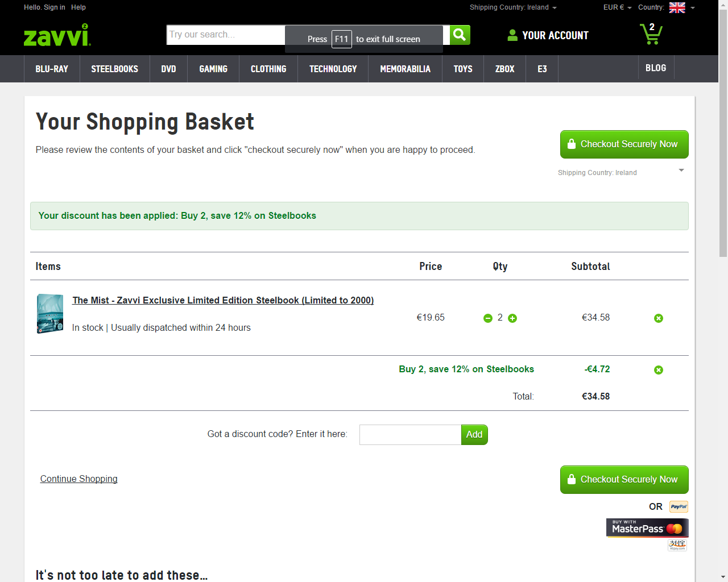Click the green search magnifier button
This screenshot has height=582, width=728.
coord(460,35)
